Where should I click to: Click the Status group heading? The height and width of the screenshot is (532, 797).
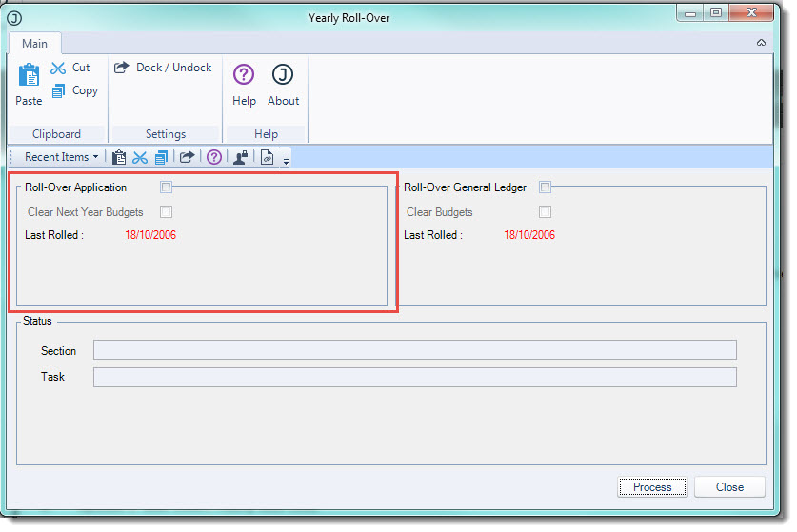coord(37,321)
